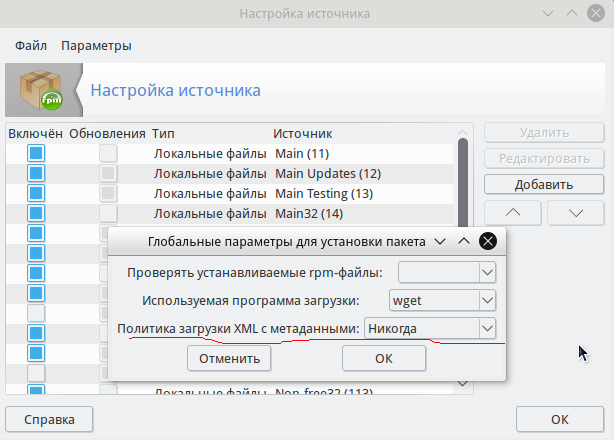The width and height of the screenshot is (614, 440).
Task: Click the Обновления column header
Action: (x=107, y=133)
